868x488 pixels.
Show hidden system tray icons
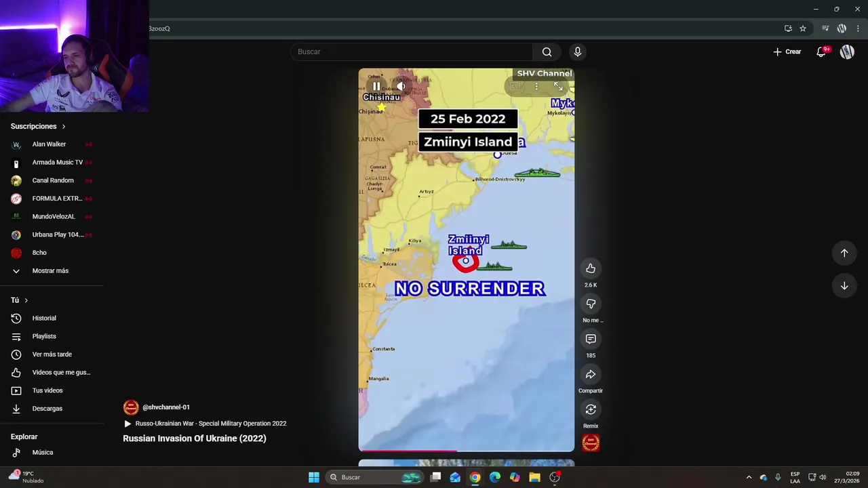tap(749, 477)
